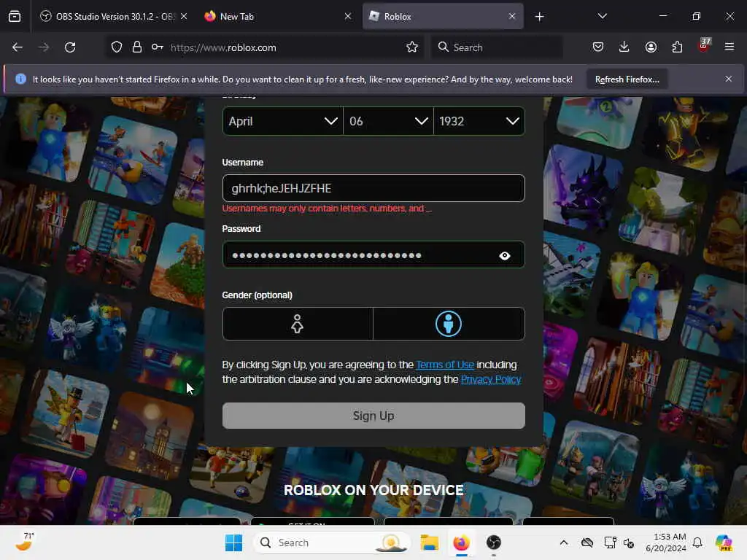
Task: Select the Roblox tab
Action: [443, 17]
